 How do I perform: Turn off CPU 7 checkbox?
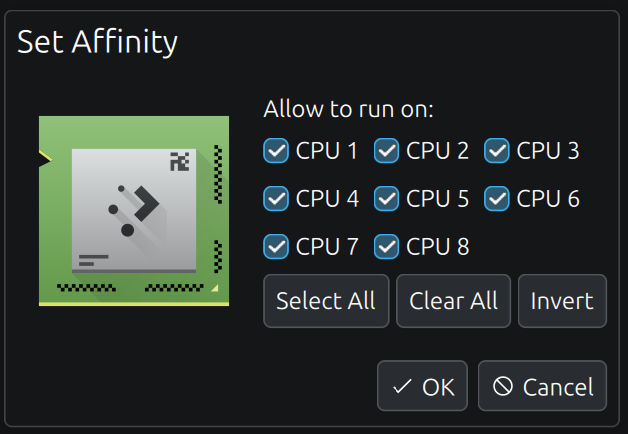pos(276,247)
